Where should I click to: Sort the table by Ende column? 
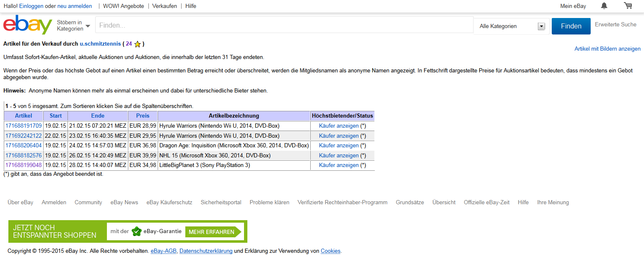tap(98, 116)
